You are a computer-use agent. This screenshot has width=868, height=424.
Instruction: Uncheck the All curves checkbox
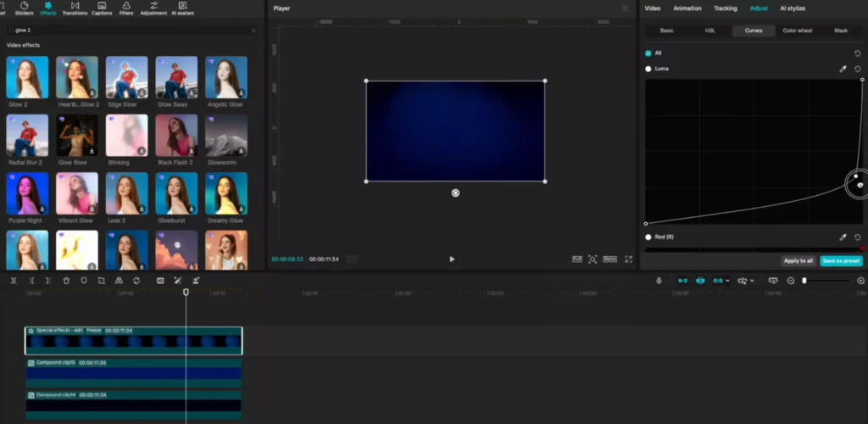pos(648,53)
